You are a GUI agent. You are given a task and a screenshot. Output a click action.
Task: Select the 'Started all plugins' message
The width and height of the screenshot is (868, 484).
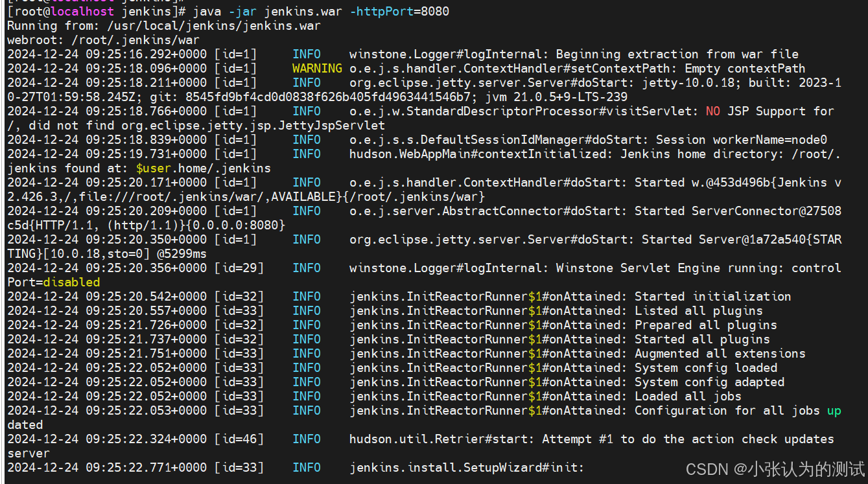[702, 340]
